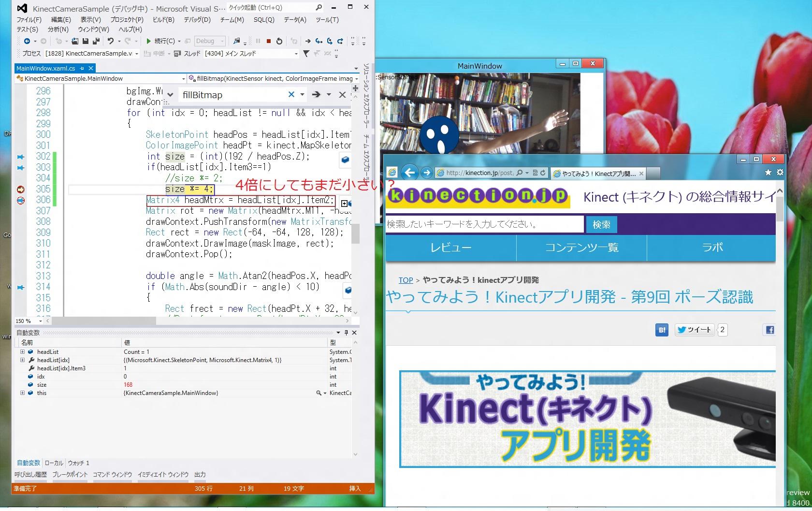Open the 編集(E) menu
The width and height of the screenshot is (812, 511).
pos(61,20)
